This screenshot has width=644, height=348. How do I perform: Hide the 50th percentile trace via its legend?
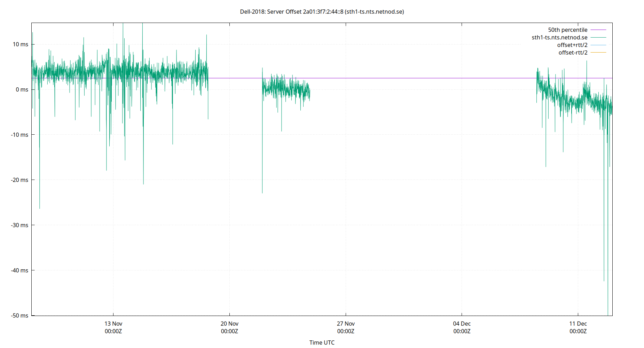[x=568, y=30]
